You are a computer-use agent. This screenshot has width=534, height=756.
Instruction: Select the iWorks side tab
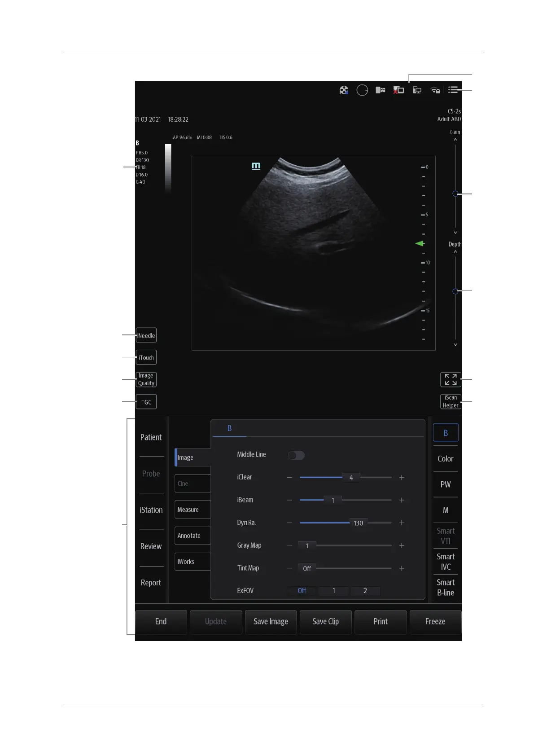pos(193,562)
